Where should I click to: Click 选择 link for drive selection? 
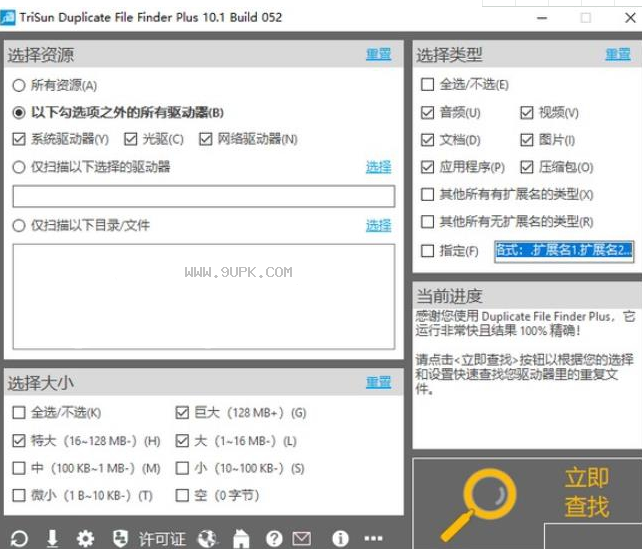tap(378, 167)
